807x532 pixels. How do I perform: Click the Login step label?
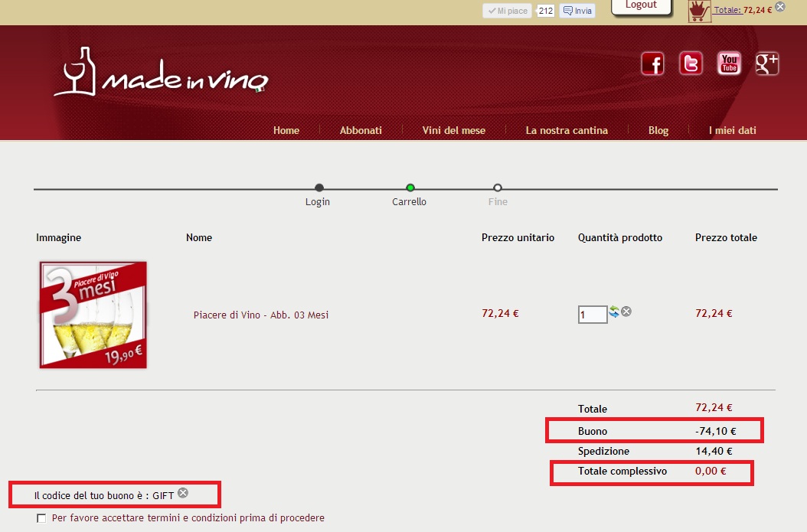click(318, 201)
